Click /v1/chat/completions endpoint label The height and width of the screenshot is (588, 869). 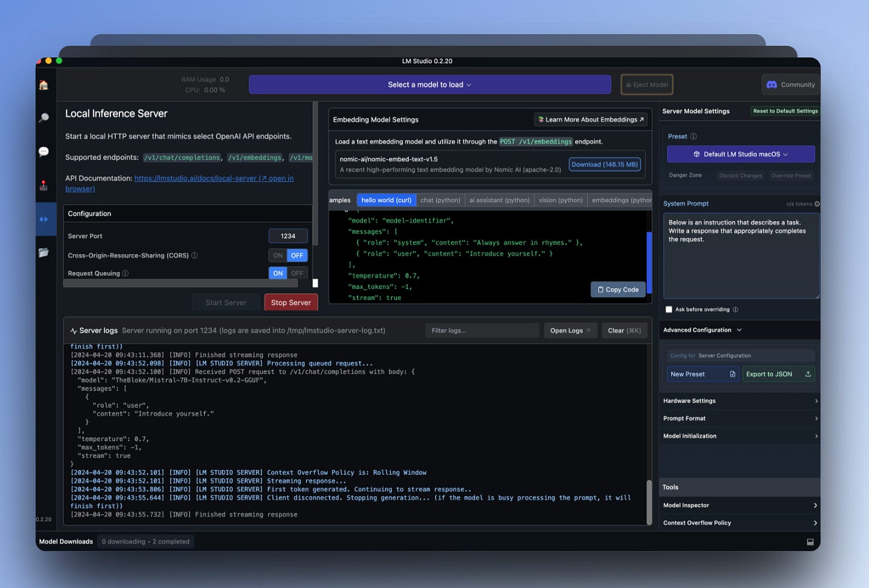pyautogui.click(x=182, y=158)
